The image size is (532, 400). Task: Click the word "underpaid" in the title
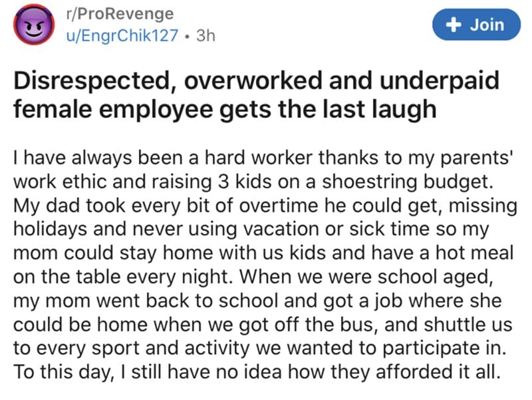(x=440, y=81)
